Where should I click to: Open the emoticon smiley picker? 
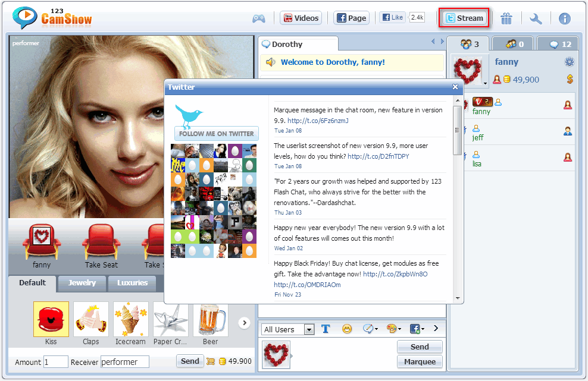click(347, 329)
